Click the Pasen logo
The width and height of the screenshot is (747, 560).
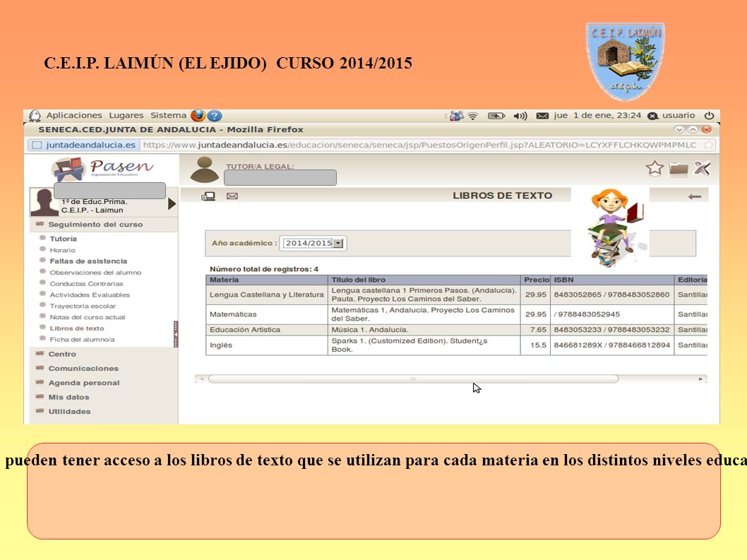(102, 169)
